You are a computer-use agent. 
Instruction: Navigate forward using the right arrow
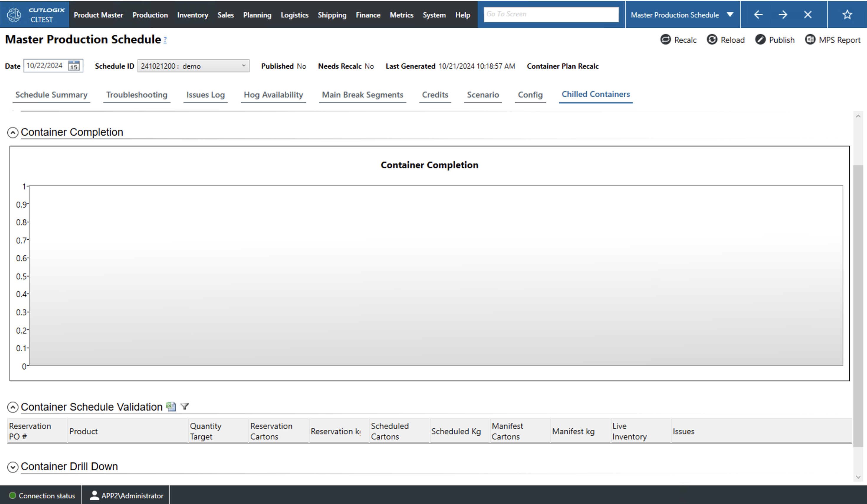tap(783, 14)
